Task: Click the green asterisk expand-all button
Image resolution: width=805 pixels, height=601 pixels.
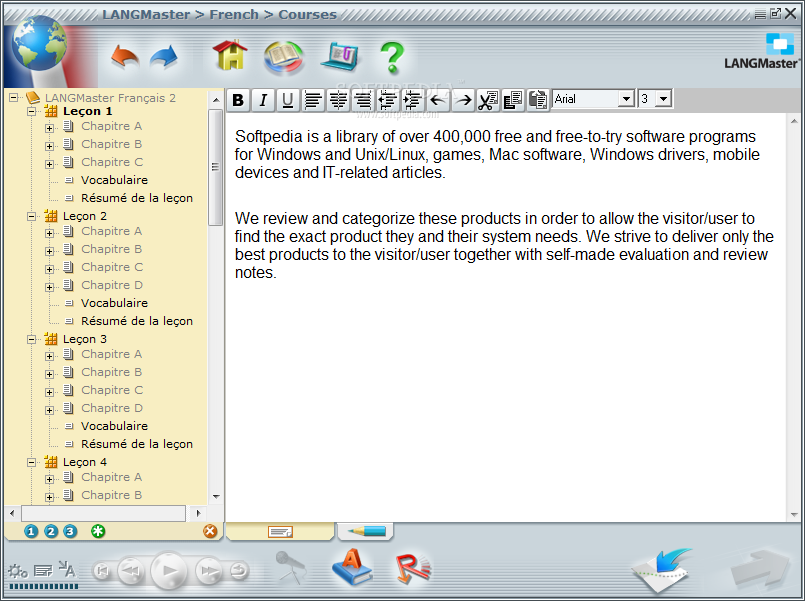Action: (x=98, y=532)
